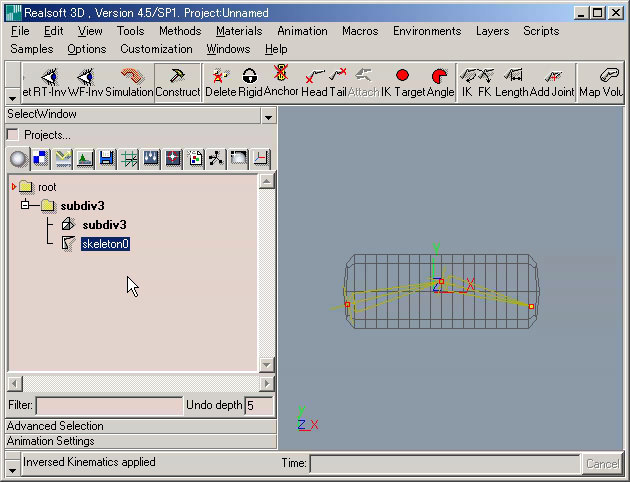This screenshot has height=482, width=630.
Task: Click the horizontal scroll right arrow
Action: (267, 384)
